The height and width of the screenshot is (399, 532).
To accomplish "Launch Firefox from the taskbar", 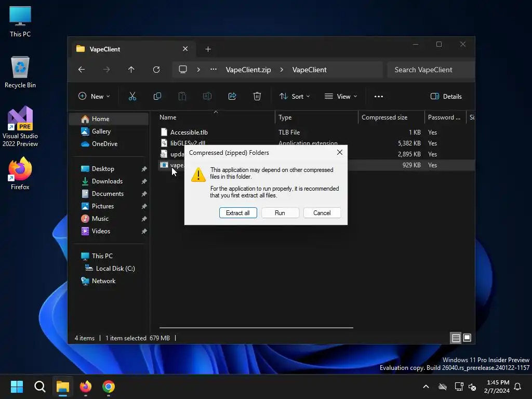I will coord(86,387).
